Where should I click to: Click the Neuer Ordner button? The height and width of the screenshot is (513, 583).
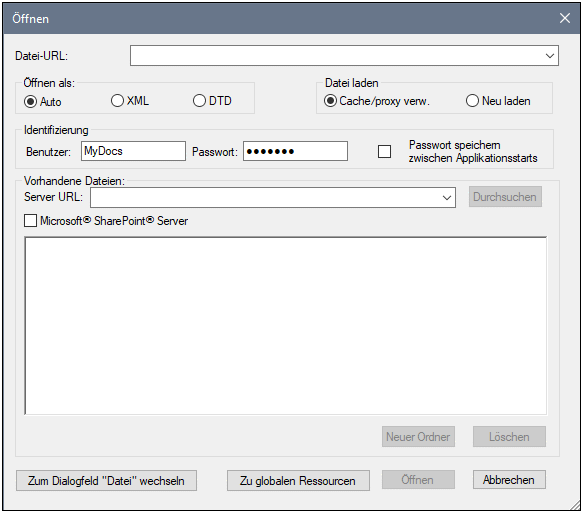click(x=418, y=436)
